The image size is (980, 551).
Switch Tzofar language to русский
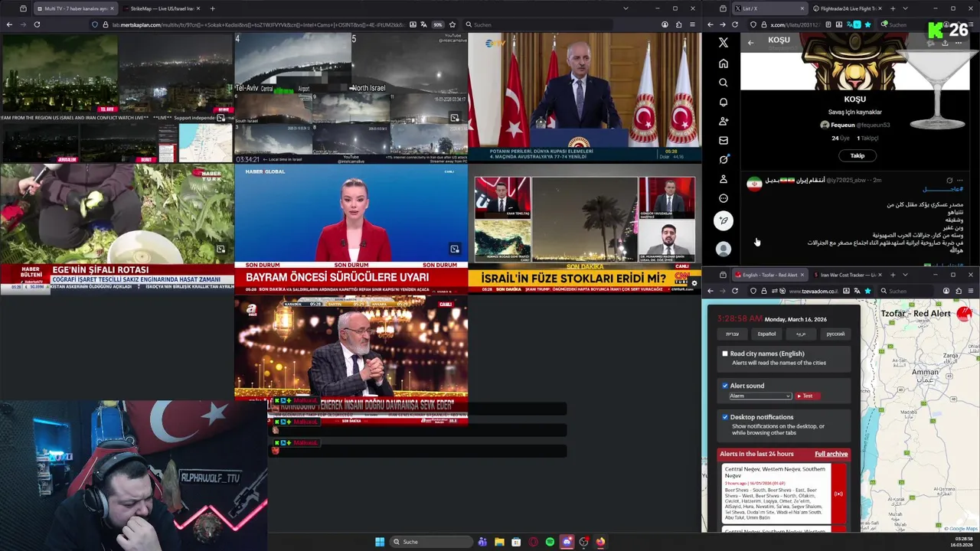pos(835,334)
